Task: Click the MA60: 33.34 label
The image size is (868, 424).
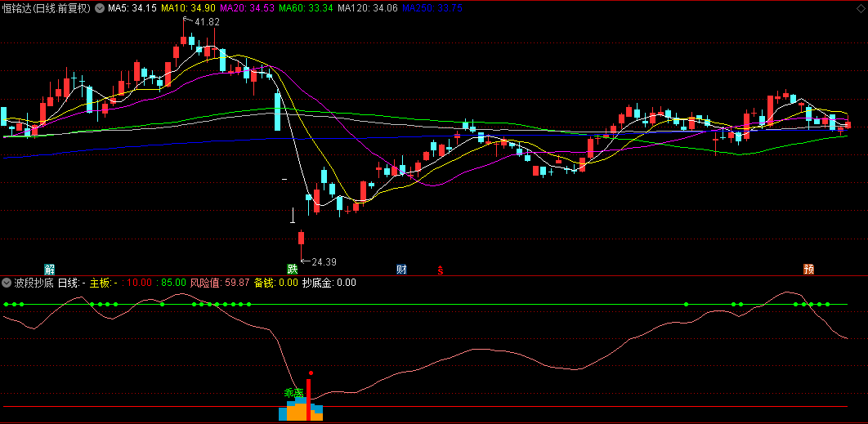Action: (306, 9)
